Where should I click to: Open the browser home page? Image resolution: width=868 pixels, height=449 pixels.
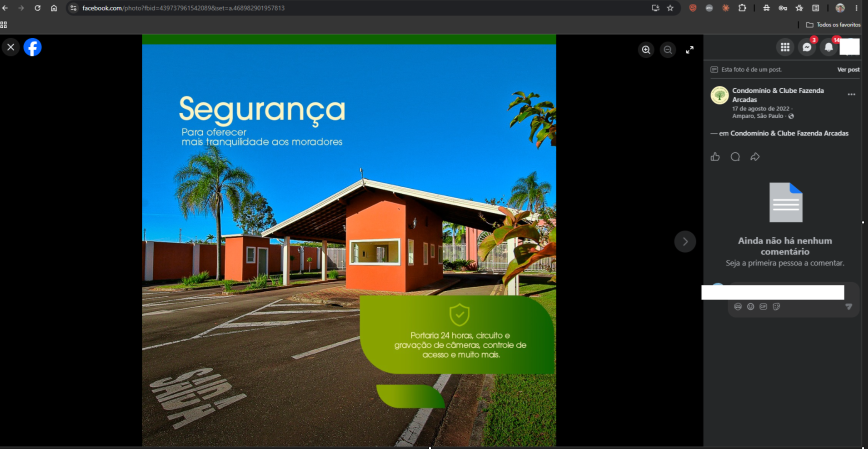54,8
